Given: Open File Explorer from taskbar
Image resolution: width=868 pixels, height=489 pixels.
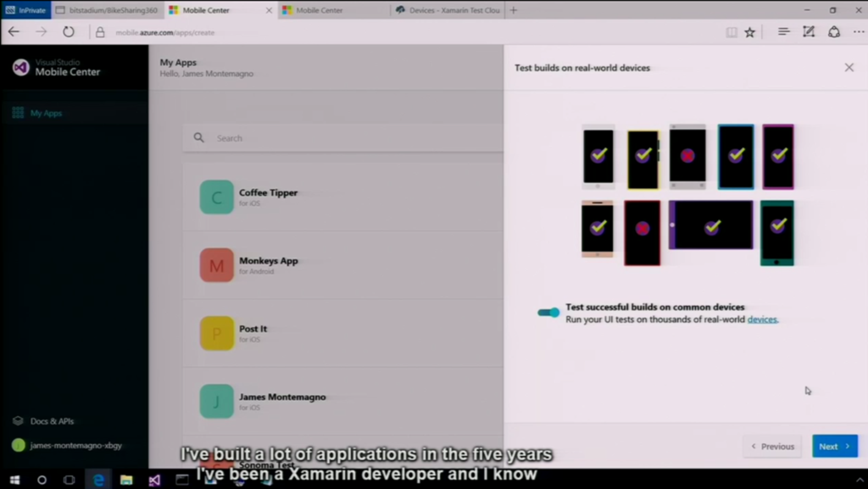Looking at the screenshot, I should point(126,480).
